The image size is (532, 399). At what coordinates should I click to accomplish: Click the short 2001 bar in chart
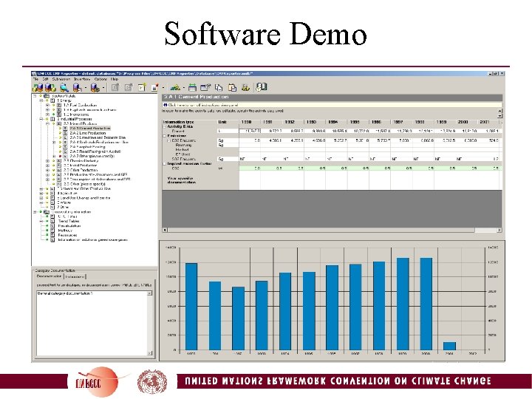coord(449,346)
